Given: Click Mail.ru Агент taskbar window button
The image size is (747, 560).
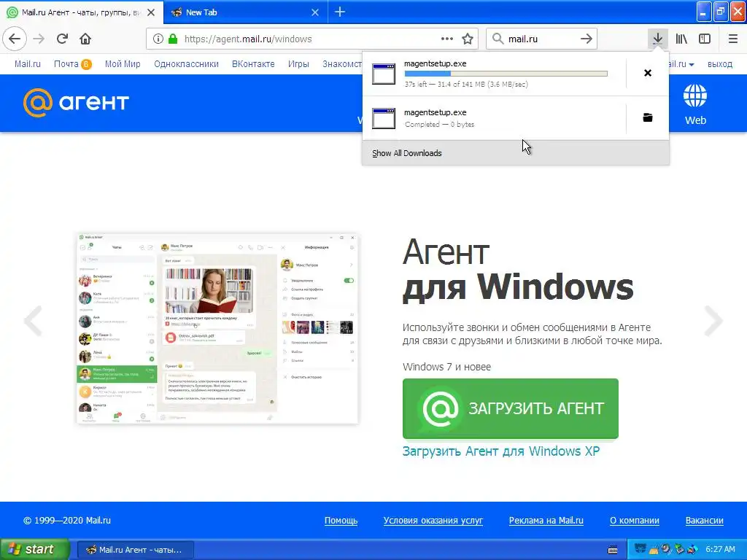Looking at the screenshot, I should coord(135,550).
